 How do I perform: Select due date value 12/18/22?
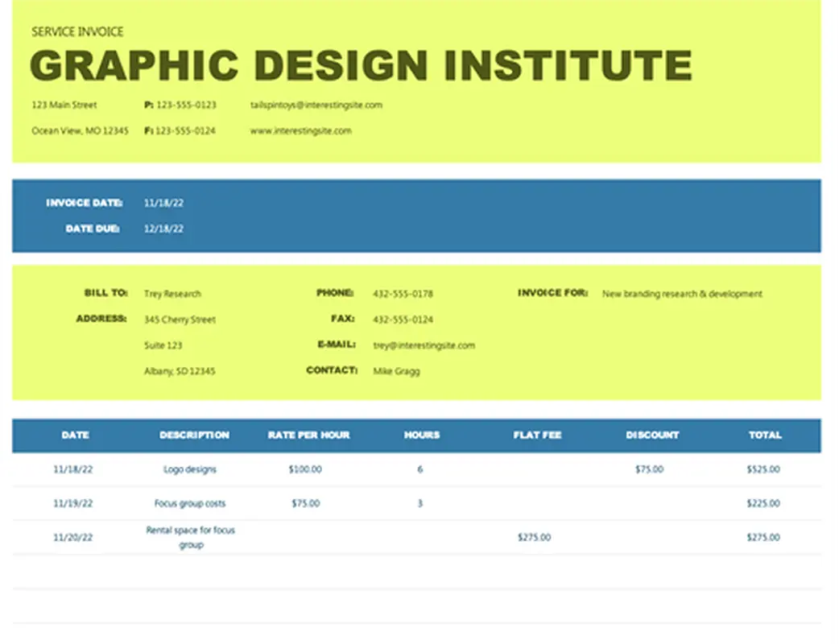click(x=163, y=229)
